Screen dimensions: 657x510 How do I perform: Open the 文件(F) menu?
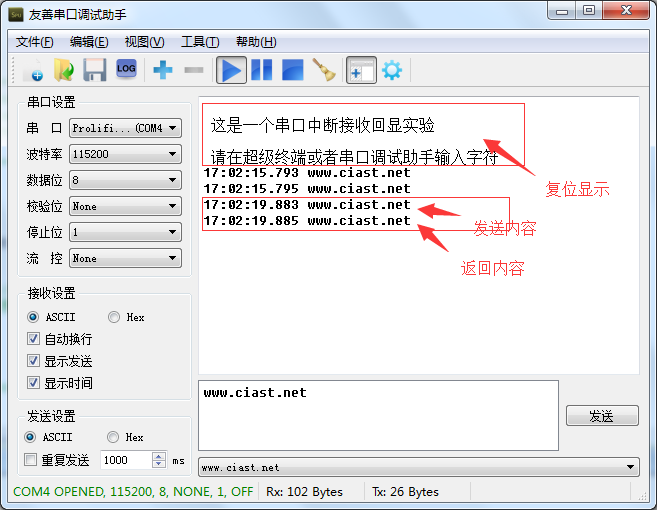click(x=35, y=42)
